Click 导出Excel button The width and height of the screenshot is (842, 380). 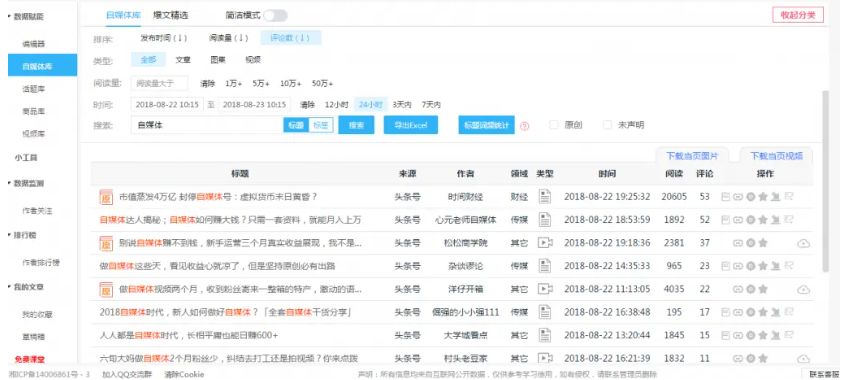tap(411, 125)
